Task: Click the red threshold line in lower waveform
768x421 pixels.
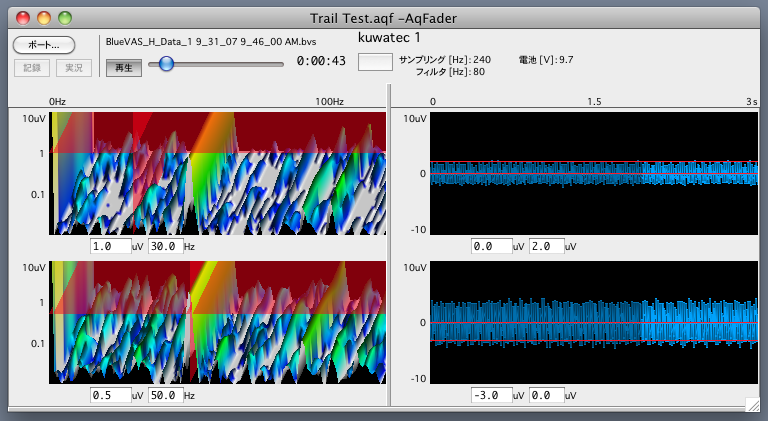Action: [594, 341]
